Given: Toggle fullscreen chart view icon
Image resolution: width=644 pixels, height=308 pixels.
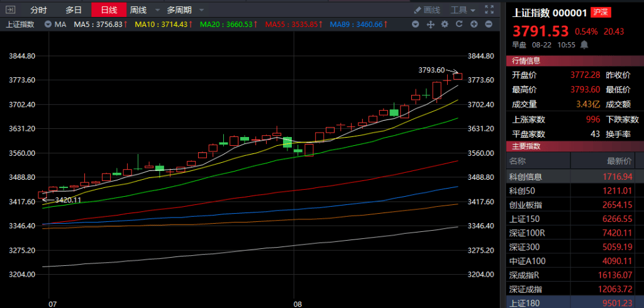Looking at the screenshot, I should tap(489, 10).
